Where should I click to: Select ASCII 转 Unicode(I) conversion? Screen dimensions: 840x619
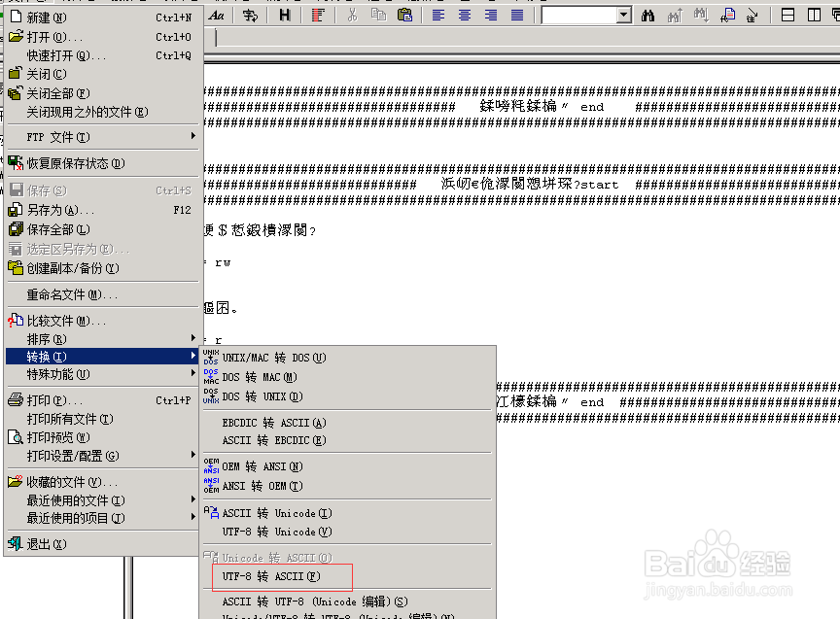tap(347, 513)
